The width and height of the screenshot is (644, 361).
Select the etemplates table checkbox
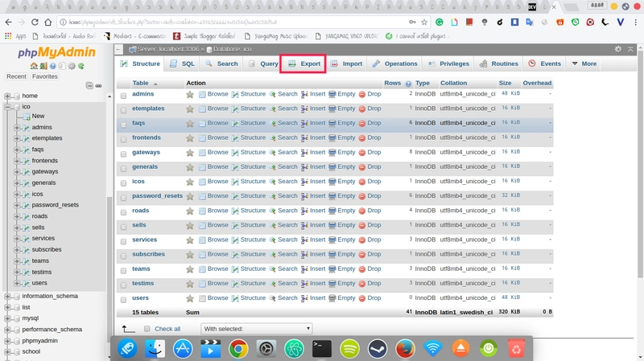coord(123,110)
